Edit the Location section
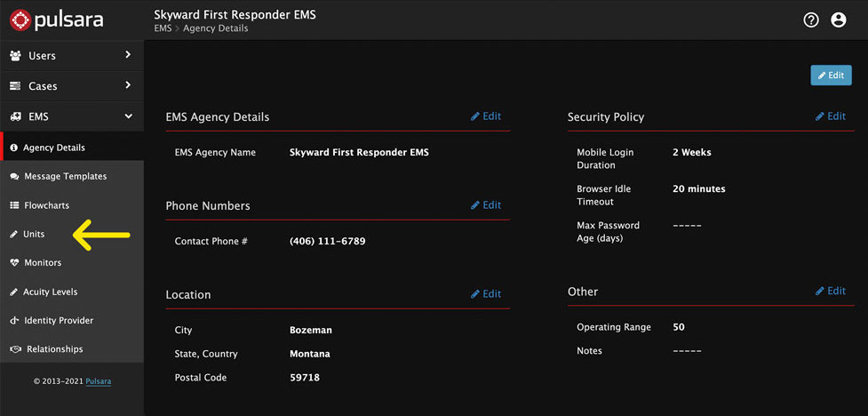868x416 pixels. [x=486, y=294]
